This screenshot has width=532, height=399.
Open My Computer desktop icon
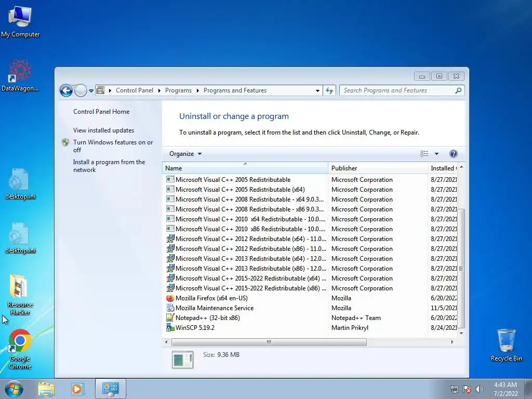tap(20, 22)
